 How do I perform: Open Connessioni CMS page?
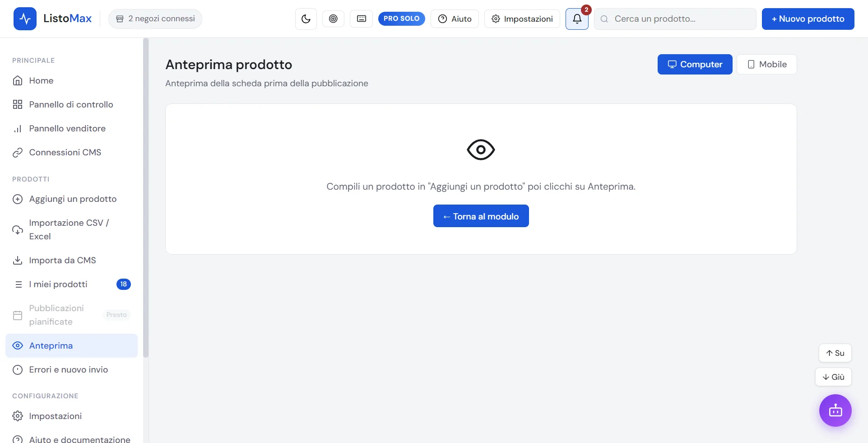point(71,152)
